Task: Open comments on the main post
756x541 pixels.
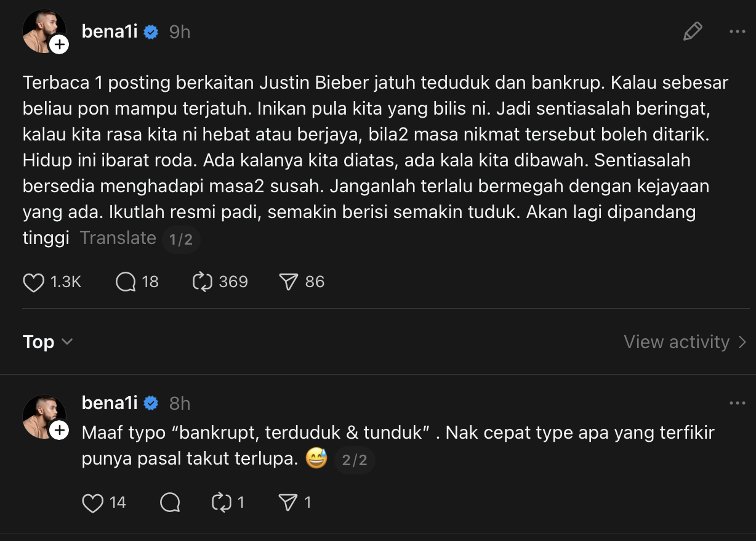Action: [126, 282]
